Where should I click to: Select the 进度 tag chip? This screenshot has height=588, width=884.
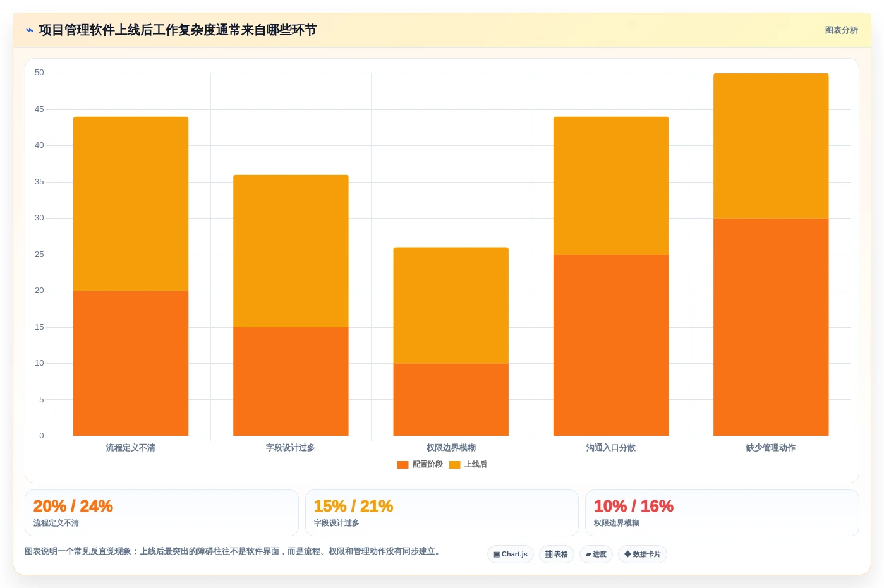[596, 555]
